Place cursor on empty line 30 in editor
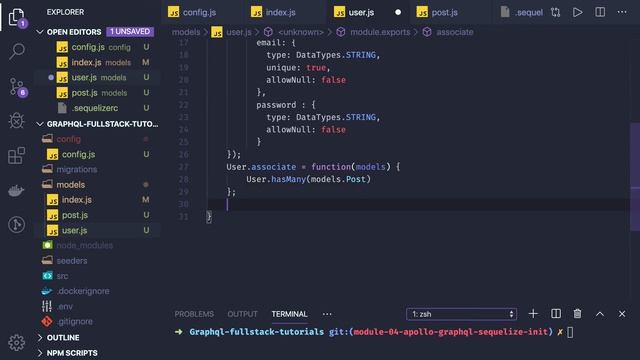Screen dimensions: 640x360 pyautogui.click(x=418, y=204)
